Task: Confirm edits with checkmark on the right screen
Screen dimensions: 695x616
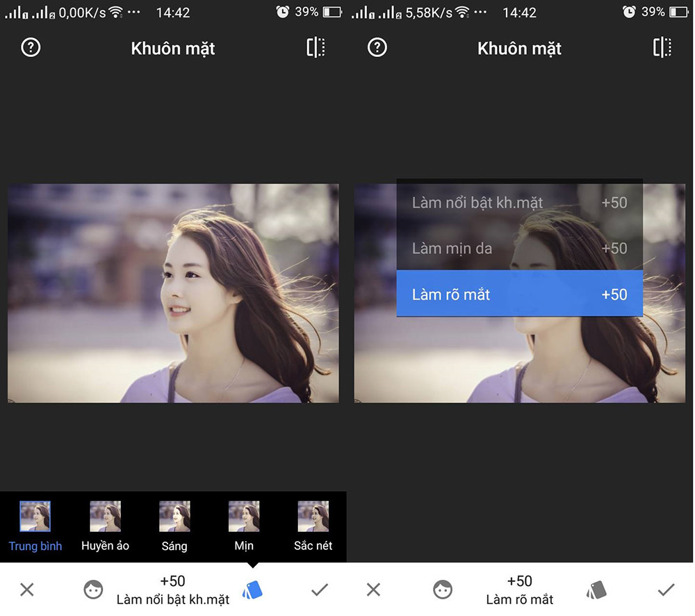Action: click(666, 590)
